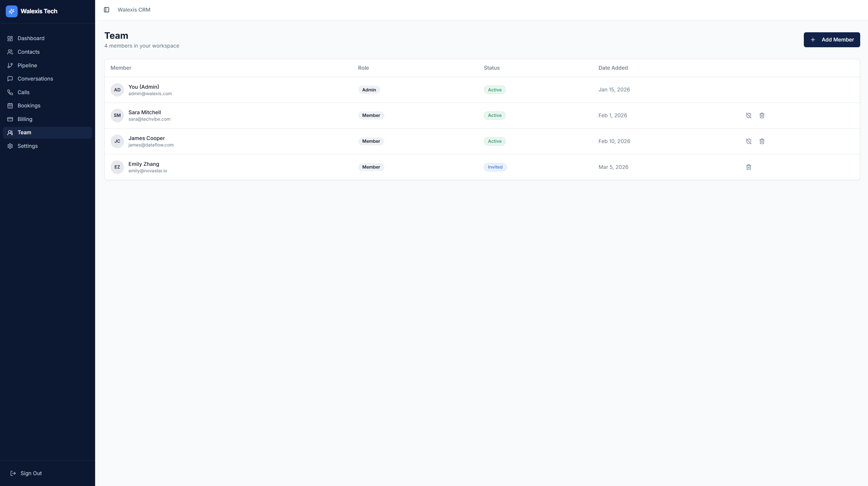Viewport: 868px width, 486px height.
Task: Delete Emily Zhang with the trash icon
Action: click(x=748, y=167)
